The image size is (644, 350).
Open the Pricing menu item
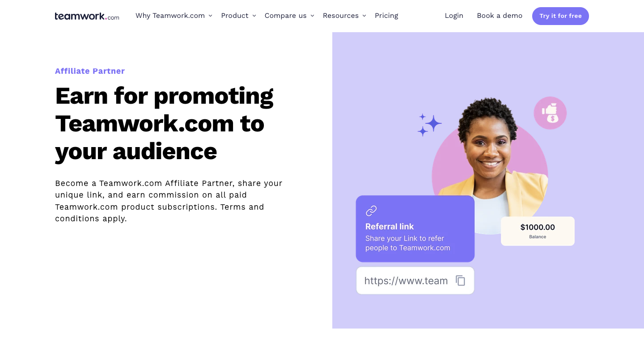coord(386,16)
